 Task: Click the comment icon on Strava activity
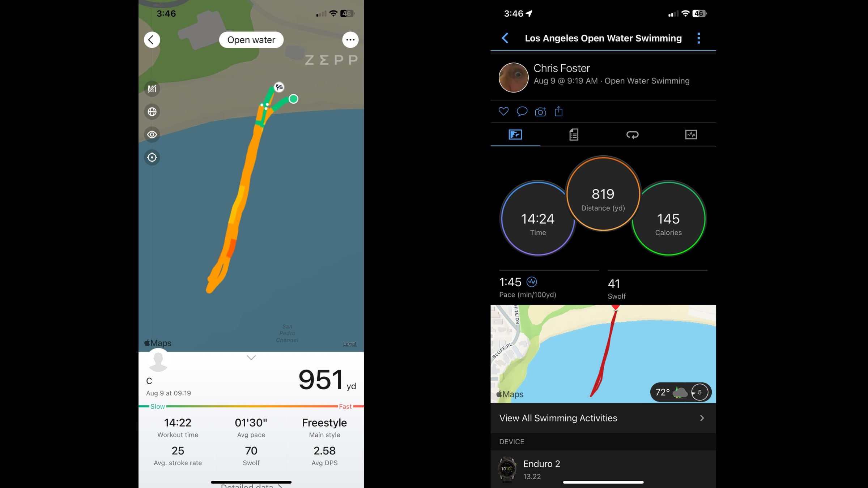tap(522, 111)
